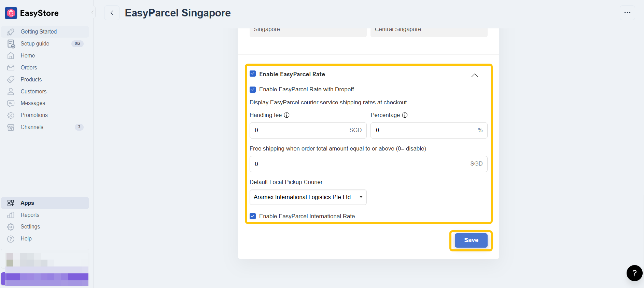Open the Default Local Pickup Courier dropdown

308,197
